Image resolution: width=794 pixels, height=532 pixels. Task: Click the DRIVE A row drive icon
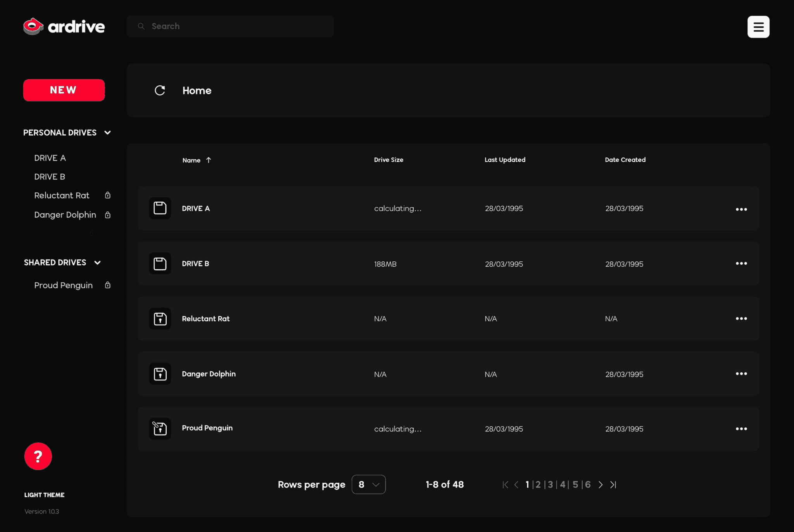coord(160,208)
